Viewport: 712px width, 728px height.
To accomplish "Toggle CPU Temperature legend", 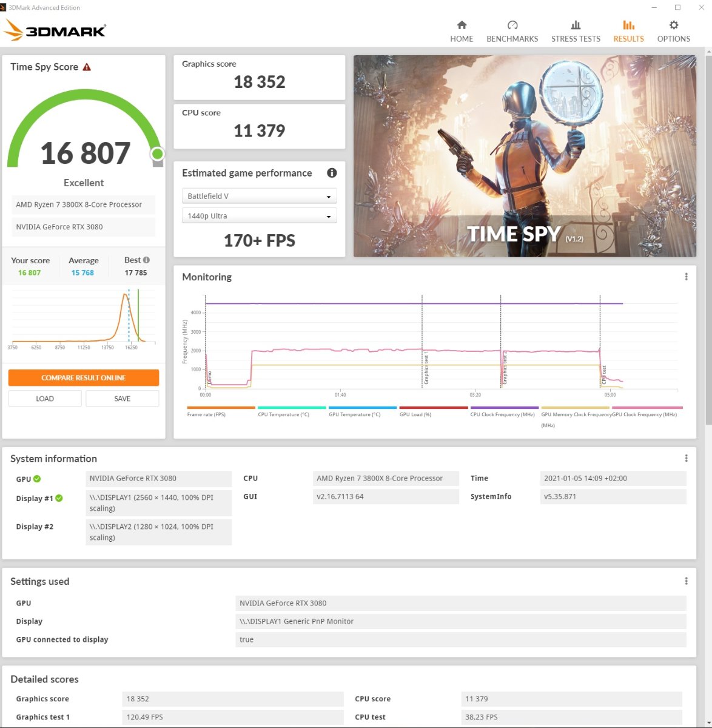I will coord(292,411).
